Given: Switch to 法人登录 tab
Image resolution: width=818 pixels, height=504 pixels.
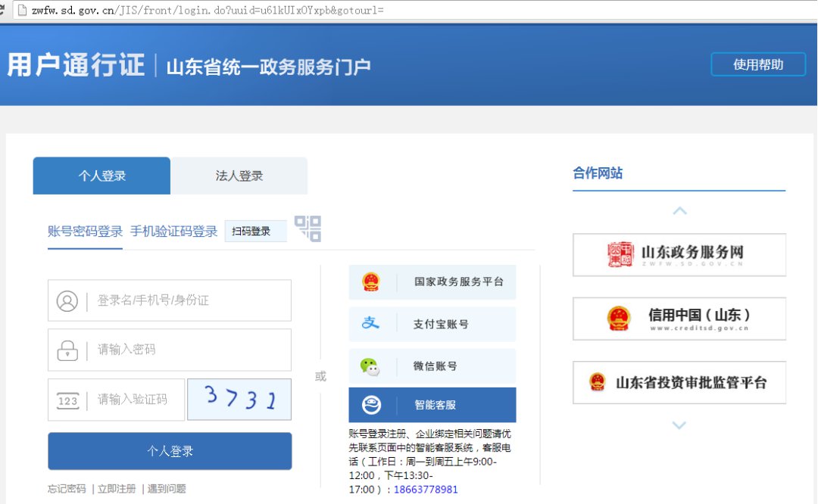Looking at the screenshot, I should click(x=239, y=176).
